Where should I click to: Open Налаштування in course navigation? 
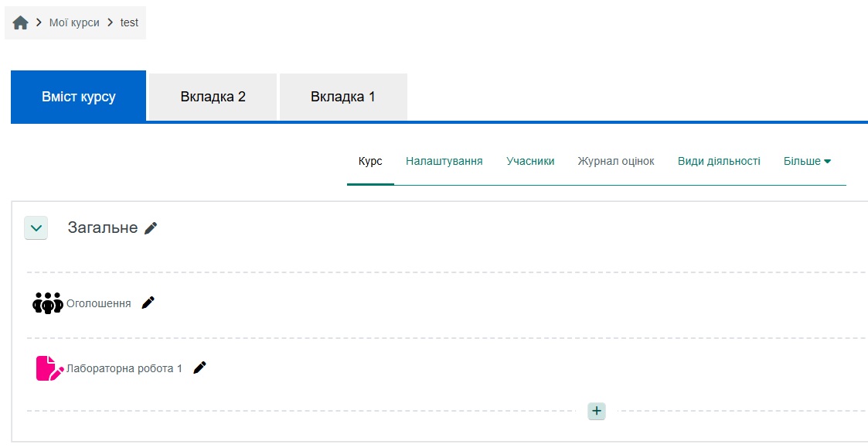click(x=444, y=161)
